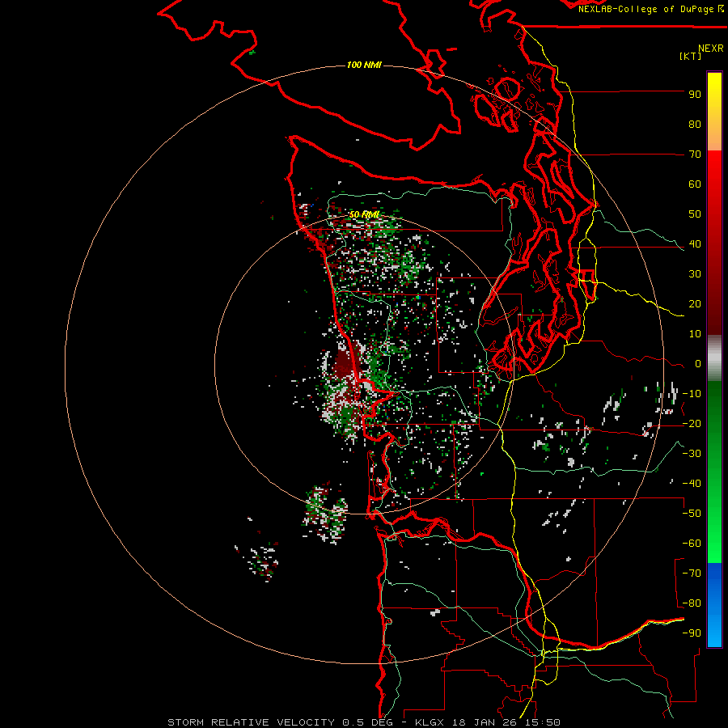728x728 pixels.
Task: Click the -80 knot scale label
Action: click(x=692, y=603)
